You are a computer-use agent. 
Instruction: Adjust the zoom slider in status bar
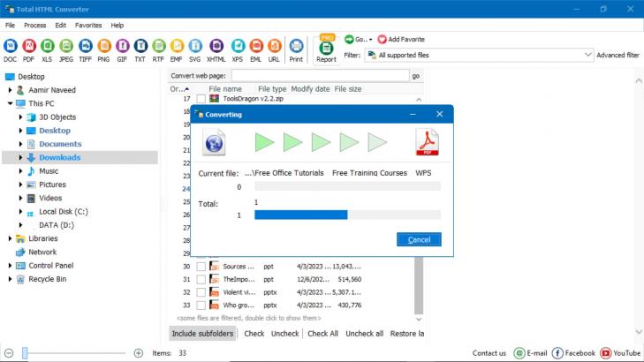coord(26,353)
